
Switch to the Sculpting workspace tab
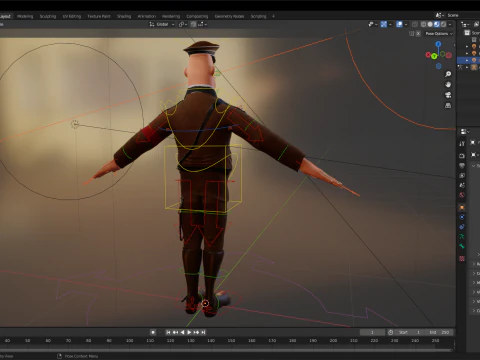pyautogui.click(x=48, y=16)
